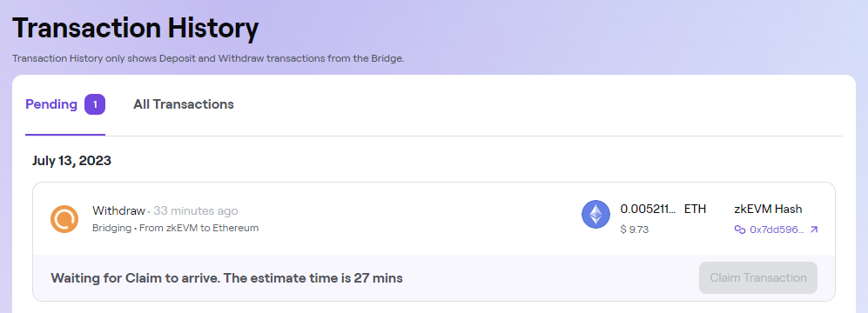
Task: Click the purple pending count badge
Action: [95, 104]
